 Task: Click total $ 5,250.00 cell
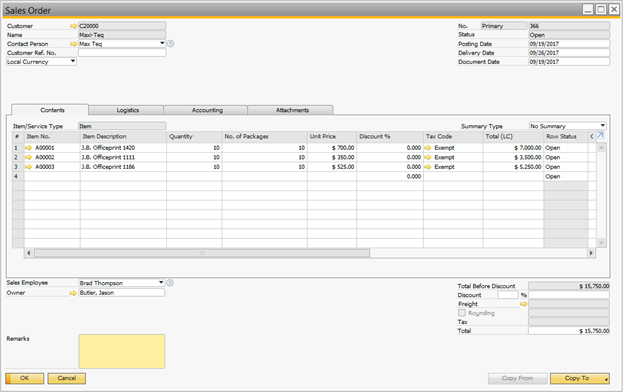click(513, 167)
